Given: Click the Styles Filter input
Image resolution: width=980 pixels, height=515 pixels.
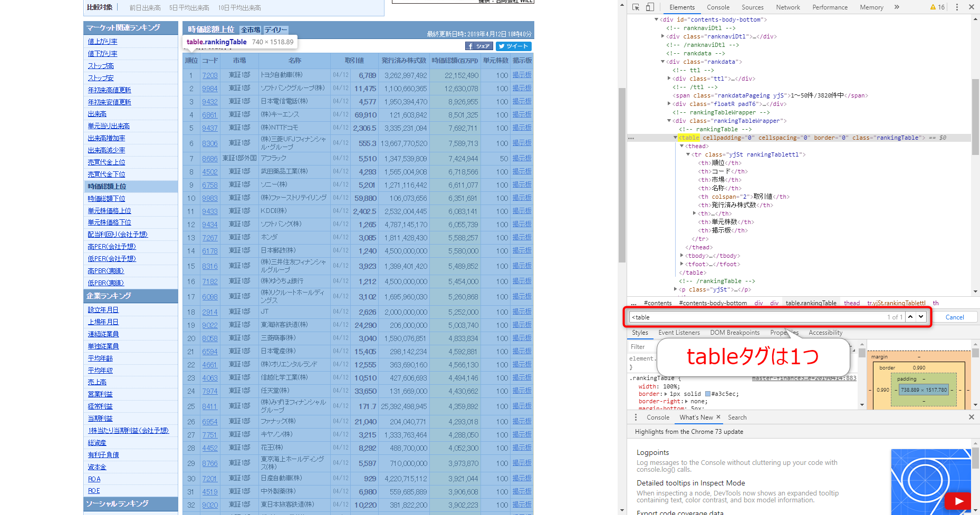Looking at the screenshot, I should [642, 347].
